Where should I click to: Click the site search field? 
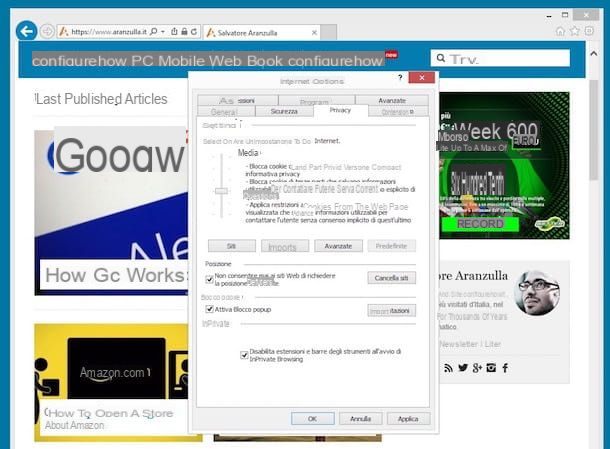click(x=500, y=58)
